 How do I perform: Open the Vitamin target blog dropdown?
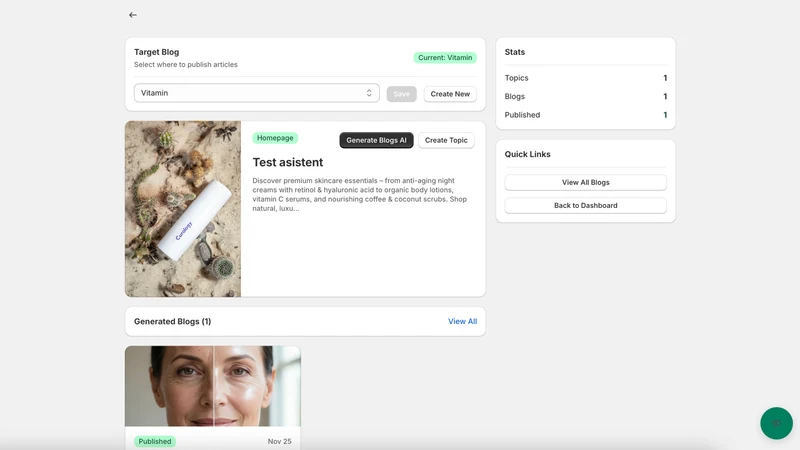[257, 93]
